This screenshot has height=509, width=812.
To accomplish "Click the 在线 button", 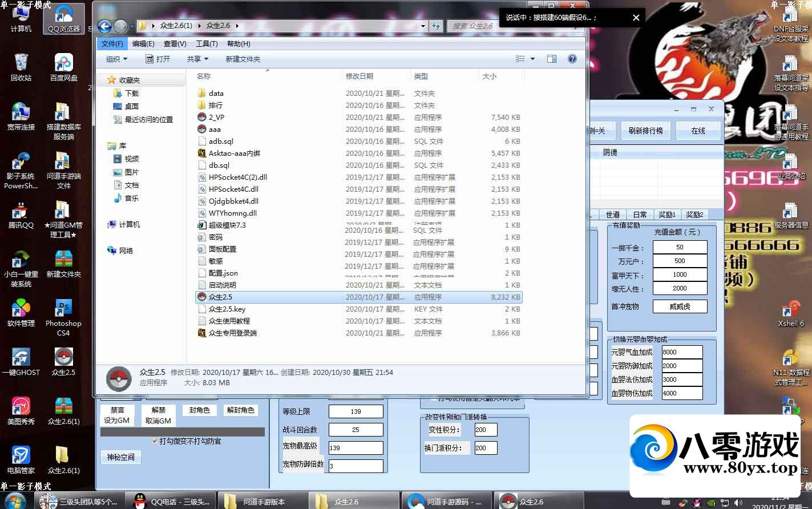I will [698, 131].
